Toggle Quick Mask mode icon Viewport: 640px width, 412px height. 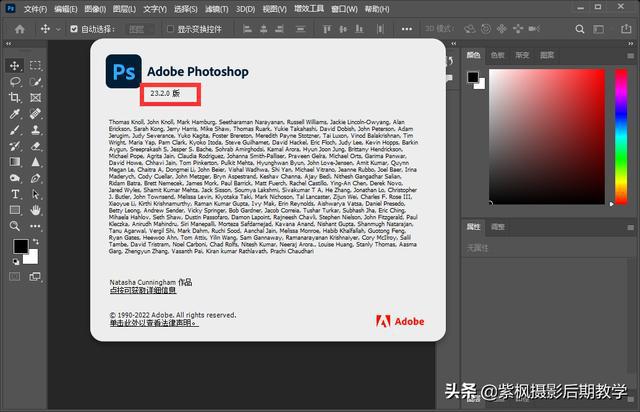click(x=15, y=276)
